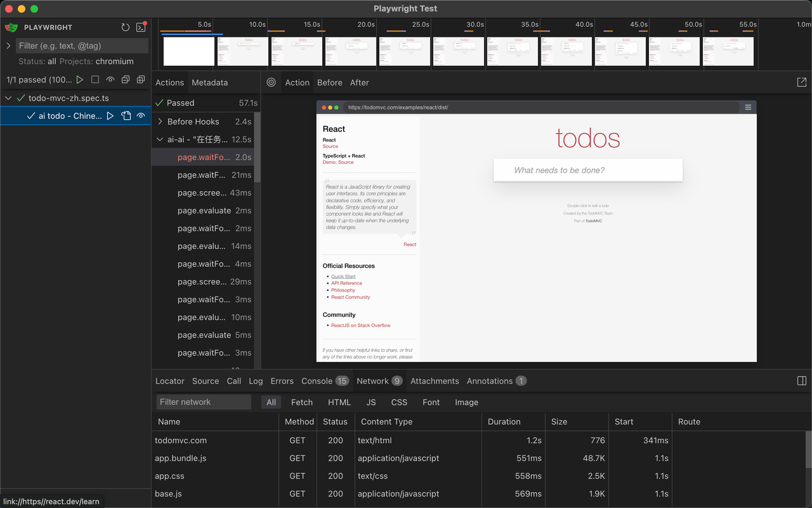Image resolution: width=812 pixels, height=508 pixels.
Task: Collapse all tests in the sidebar
Action: [126, 79]
